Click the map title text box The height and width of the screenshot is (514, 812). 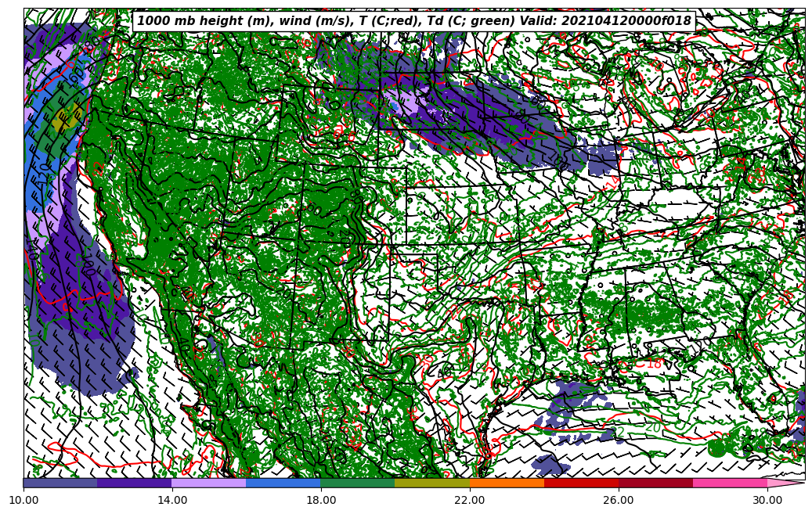pyautogui.click(x=413, y=21)
